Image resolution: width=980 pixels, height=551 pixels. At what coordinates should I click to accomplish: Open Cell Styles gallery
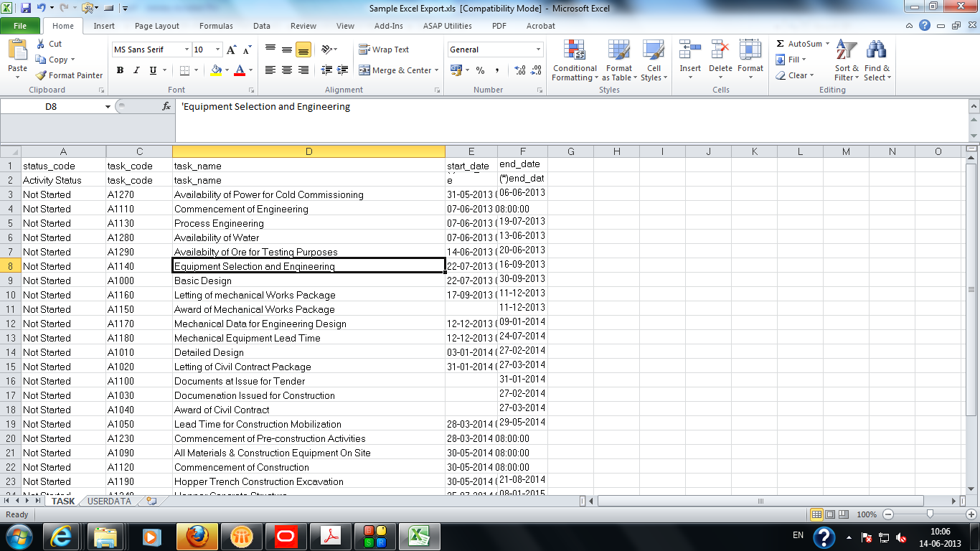tap(654, 61)
